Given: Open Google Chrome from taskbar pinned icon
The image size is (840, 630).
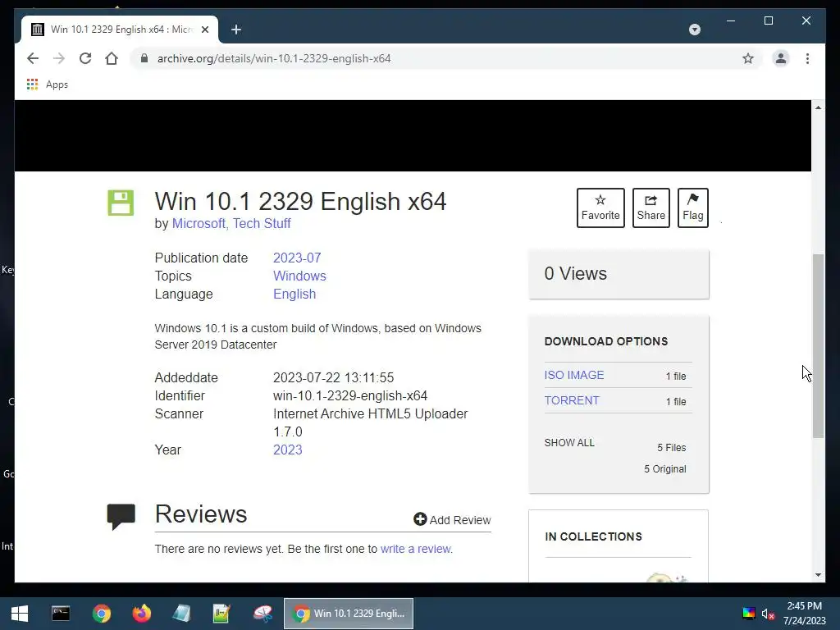Looking at the screenshot, I should point(101,614).
